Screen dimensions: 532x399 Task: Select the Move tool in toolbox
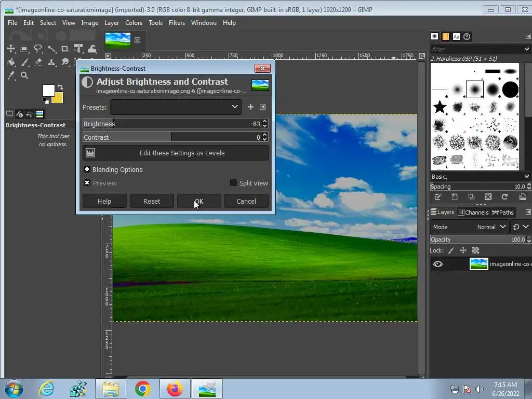11,49
